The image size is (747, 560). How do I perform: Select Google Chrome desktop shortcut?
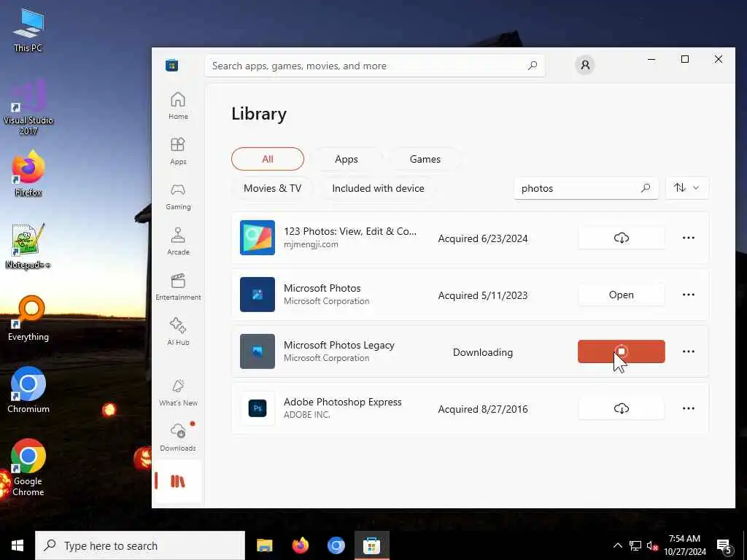pos(28,467)
